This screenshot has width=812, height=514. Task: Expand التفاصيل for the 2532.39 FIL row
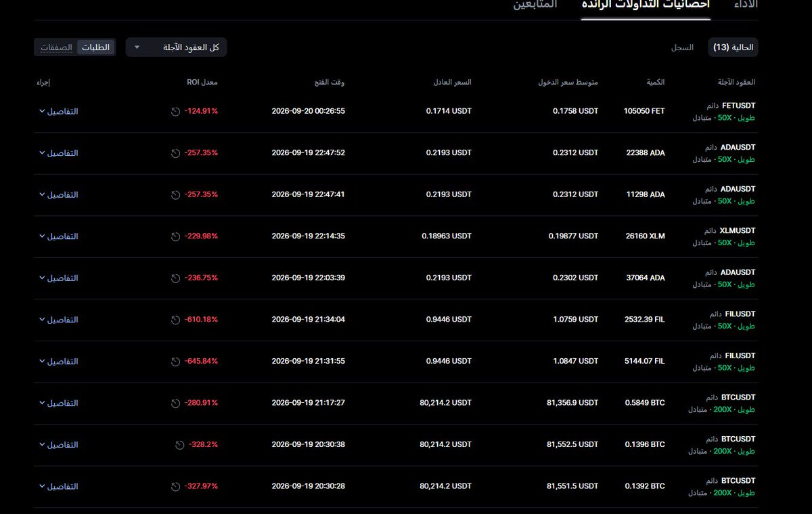58,320
